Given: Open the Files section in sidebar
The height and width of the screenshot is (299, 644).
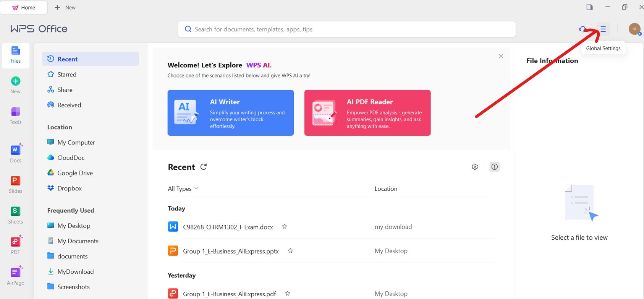Looking at the screenshot, I should (x=16, y=55).
